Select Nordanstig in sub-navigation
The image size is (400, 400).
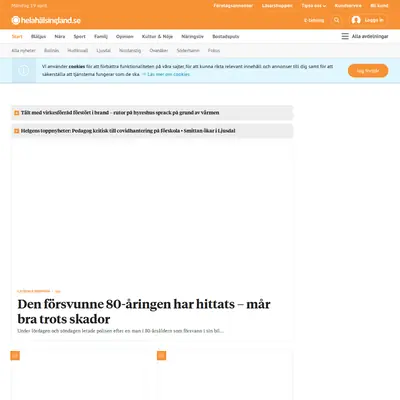pos(130,51)
